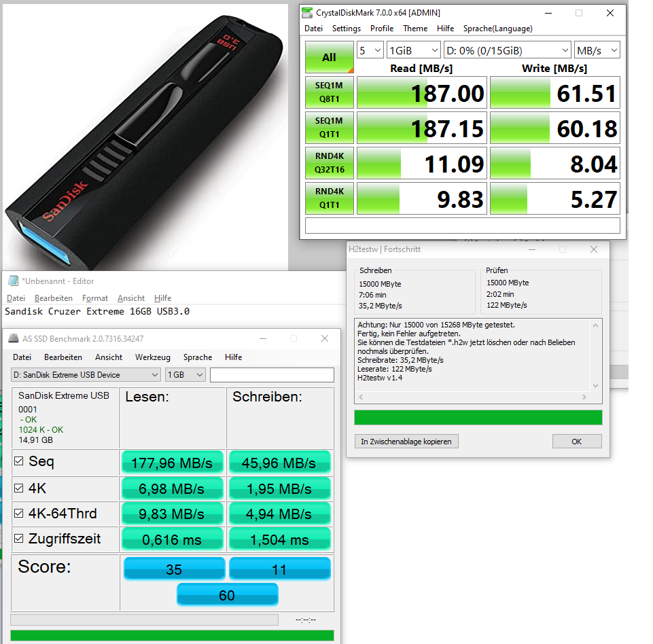
Task: Run the RND4K Q32T16 test
Action: (330, 163)
